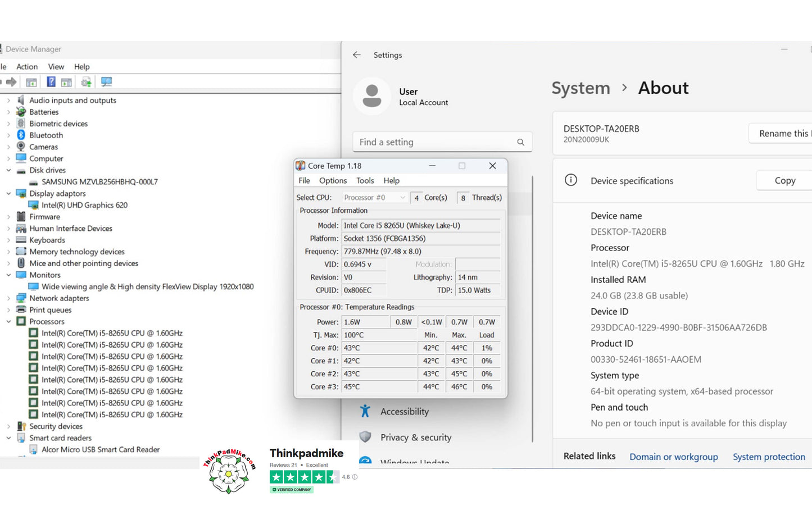Select the Audio inputs and outputs speaker icon
Image resolution: width=812 pixels, height=510 pixels.
point(21,100)
